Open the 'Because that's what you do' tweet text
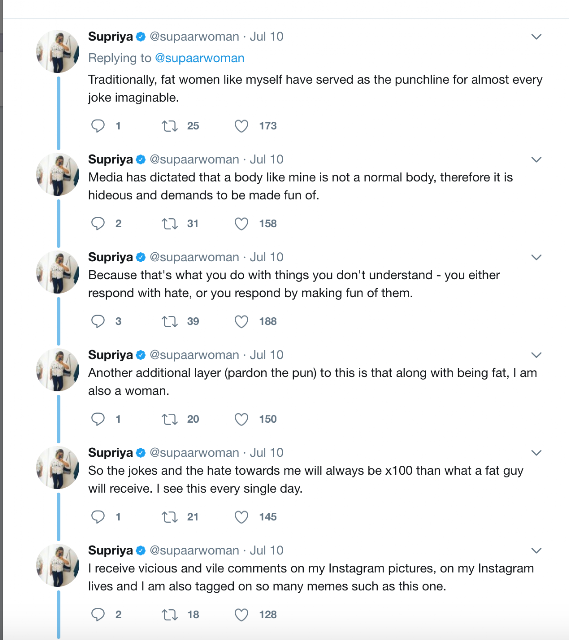Image resolution: width=569 pixels, height=640 pixels. 294,284
